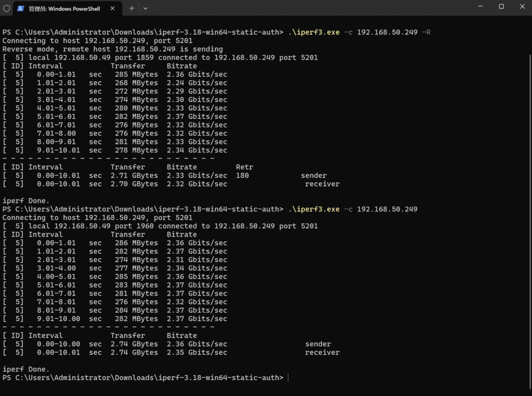Close the Windows Terminal window

(x=522, y=7)
